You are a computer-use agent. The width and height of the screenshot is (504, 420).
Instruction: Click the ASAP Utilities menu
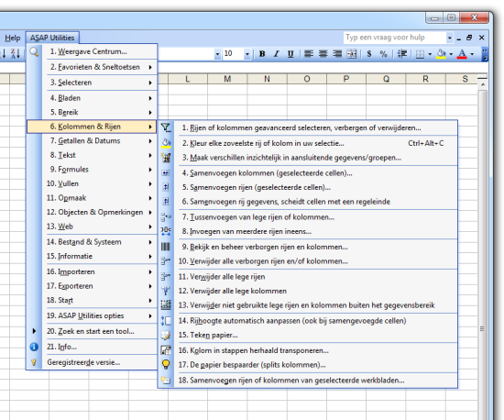52,38
